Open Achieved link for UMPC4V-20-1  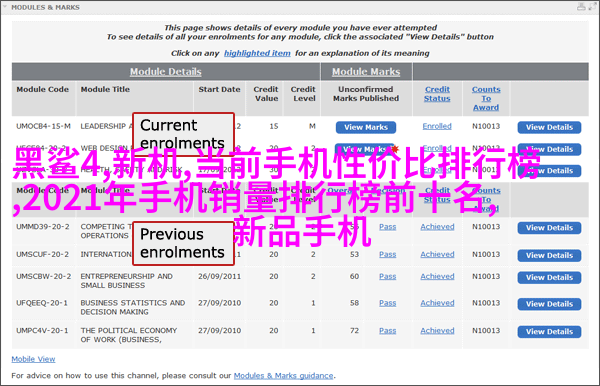tap(437, 331)
